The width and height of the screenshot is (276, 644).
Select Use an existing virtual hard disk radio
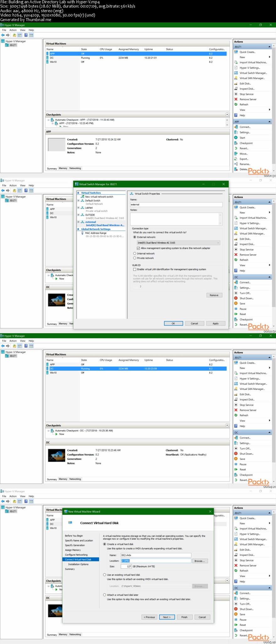pos(105,575)
